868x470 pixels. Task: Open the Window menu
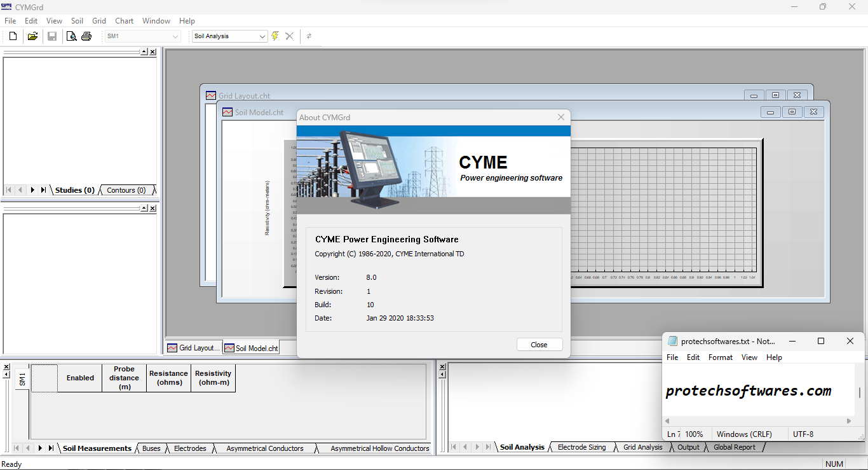(x=156, y=21)
